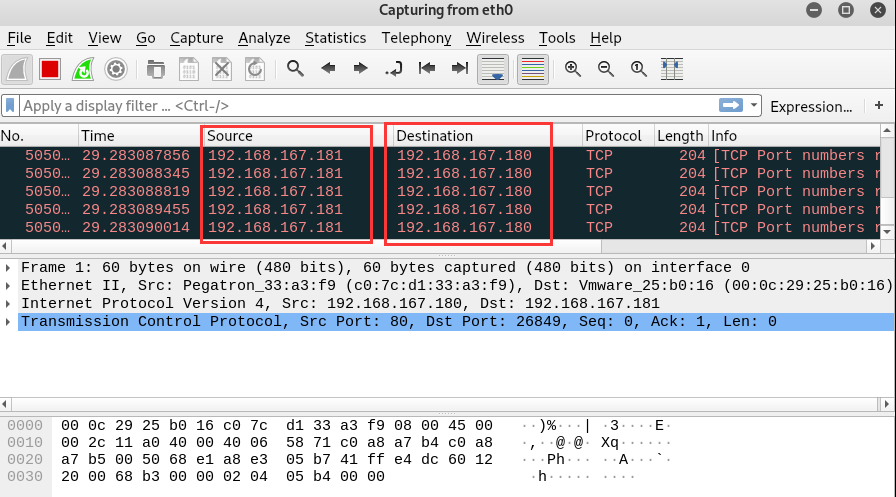Image resolution: width=896 pixels, height=497 pixels.
Task: Open the Go menu
Action: (x=146, y=38)
